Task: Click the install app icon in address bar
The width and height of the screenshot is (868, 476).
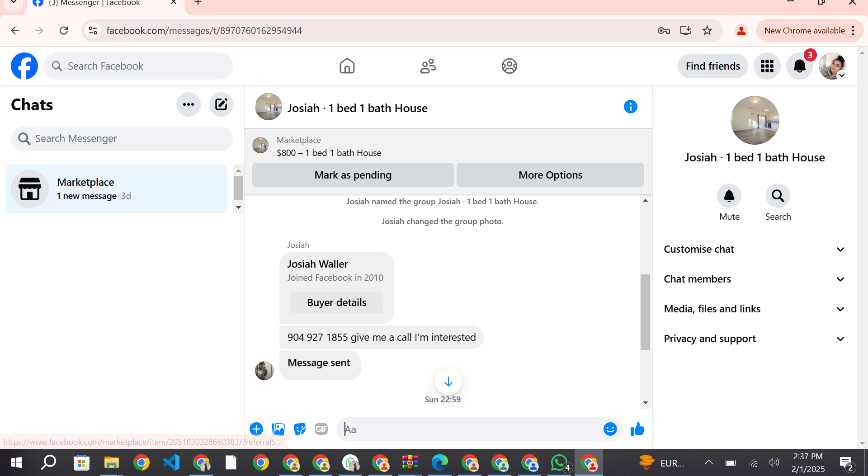Action: tap(685, 30)
